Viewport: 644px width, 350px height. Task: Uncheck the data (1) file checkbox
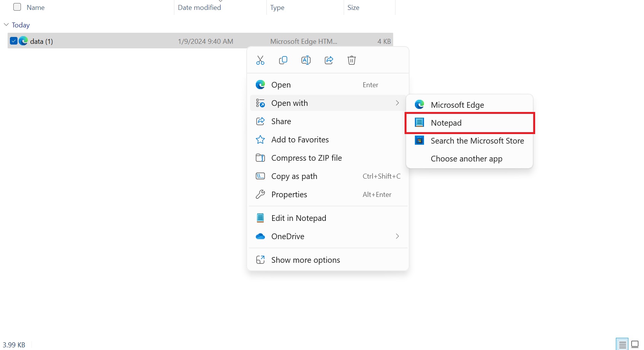point(14,41)
